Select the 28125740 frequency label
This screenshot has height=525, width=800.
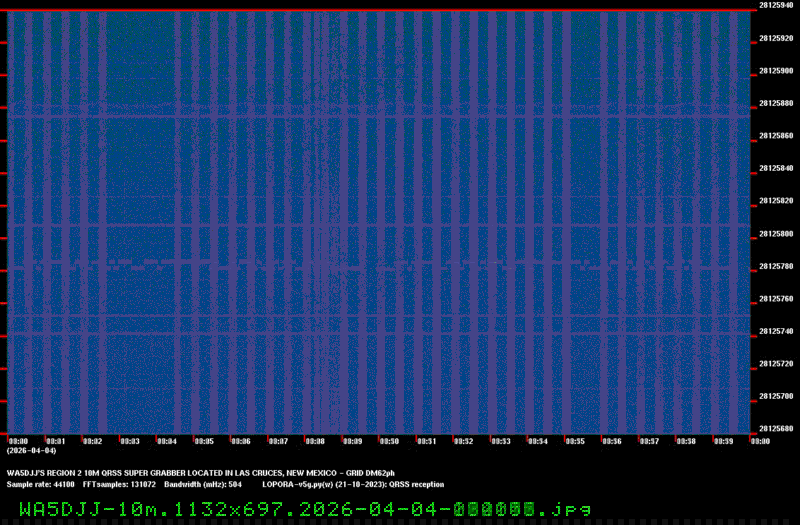pyautogui.click(x=776, y=331)
